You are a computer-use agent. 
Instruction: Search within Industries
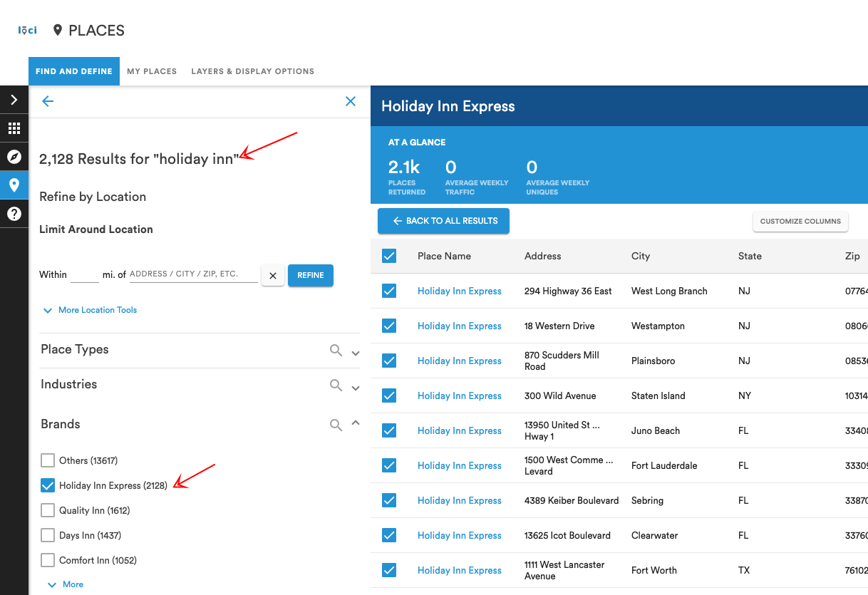[336, 385]
